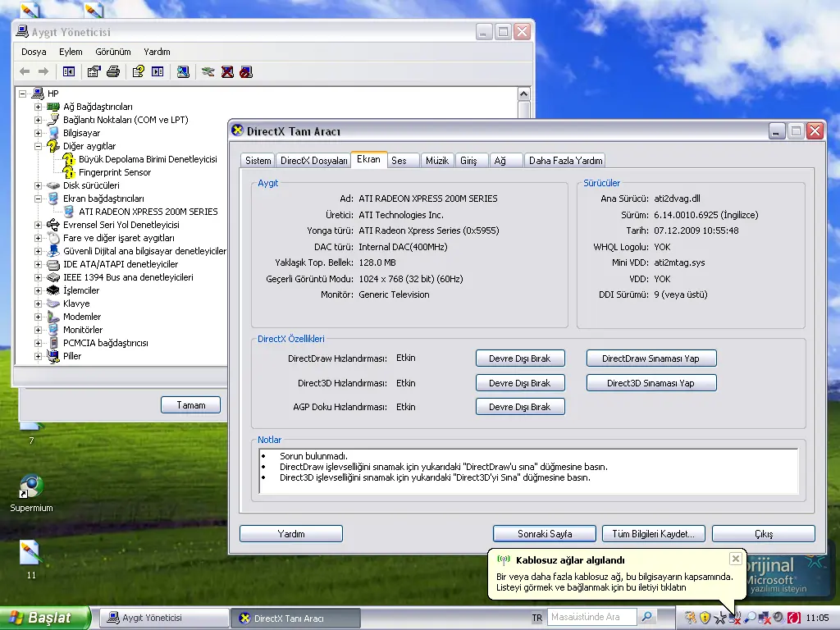
Task: Collapse the HP root node
Action: click(x=22, y=94)
